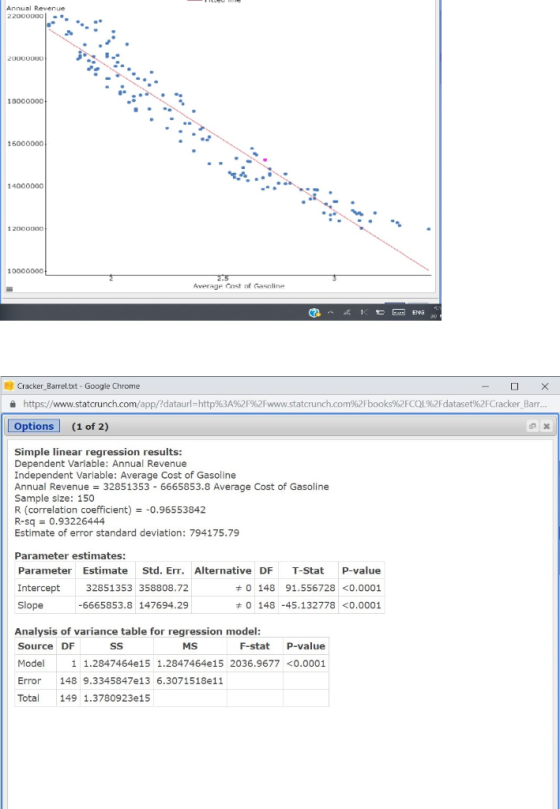The width and height of the screenshot is (560, 809).
Task: Click the 'F-stat' column header
Action: (x=254, y=646)
